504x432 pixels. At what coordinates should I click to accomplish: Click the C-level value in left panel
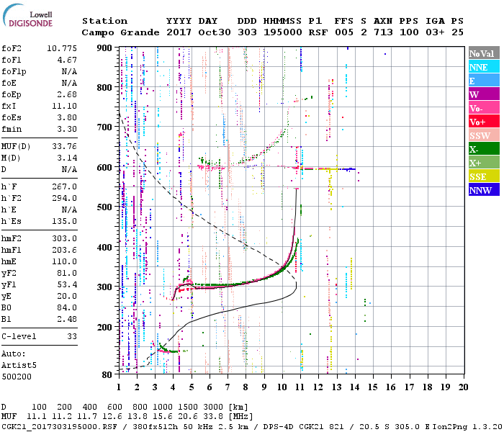coord(72,336)
